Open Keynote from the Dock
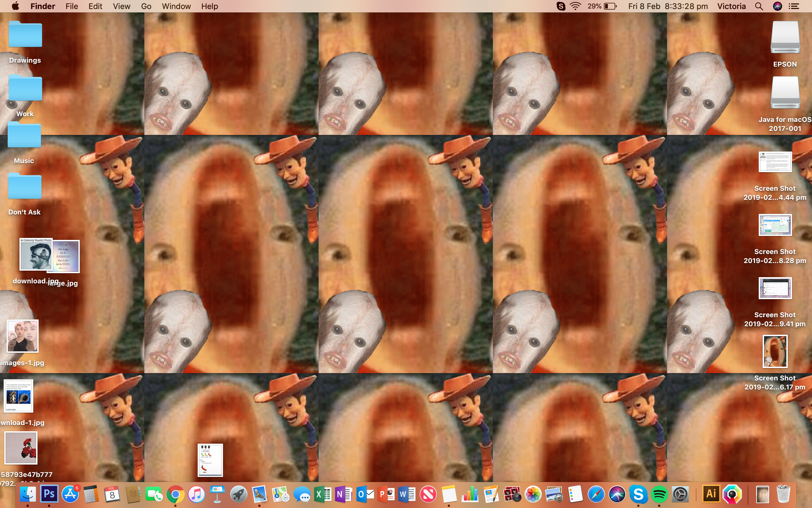Viewport: 812px width, 508px height. point(217,494)
